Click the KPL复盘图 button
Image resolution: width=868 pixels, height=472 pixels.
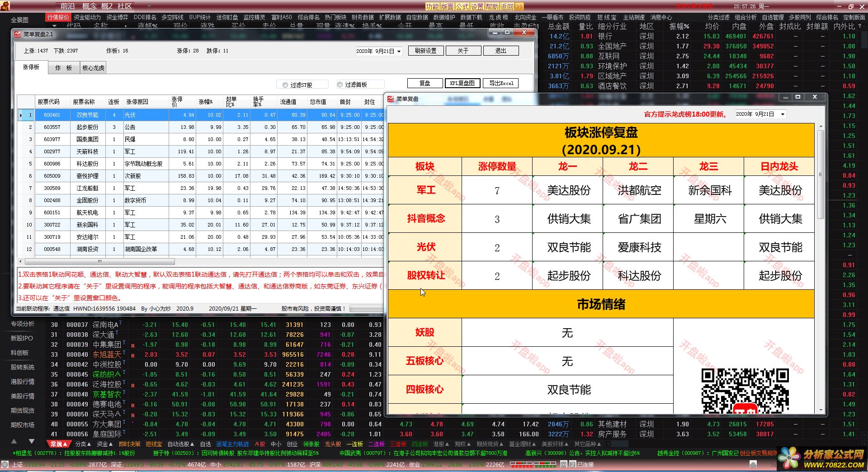pos(462,83)
